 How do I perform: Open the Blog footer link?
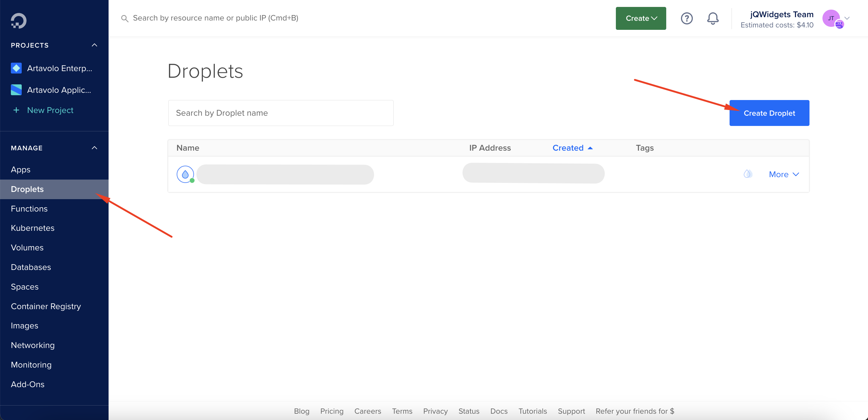pyautogui.click(x=302, y=411)
